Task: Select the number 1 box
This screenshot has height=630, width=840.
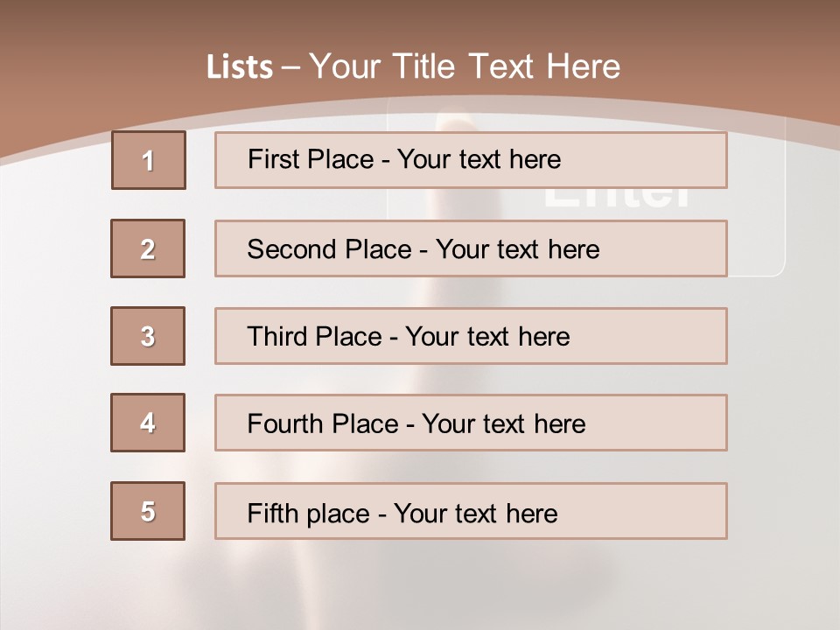Action: pyautogui.click(x=149, y=160)
